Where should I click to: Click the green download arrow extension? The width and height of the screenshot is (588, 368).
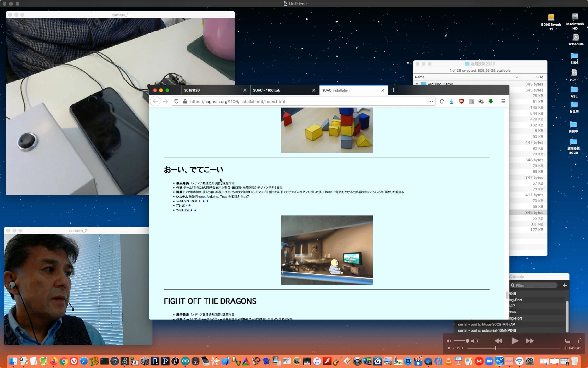491,101
